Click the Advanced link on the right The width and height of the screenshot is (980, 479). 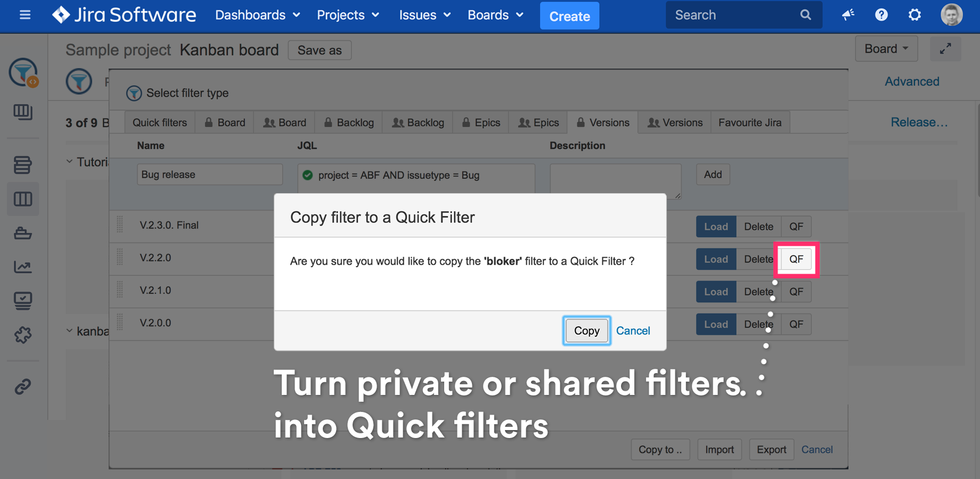pyautogui.click(x=911, y=81)
